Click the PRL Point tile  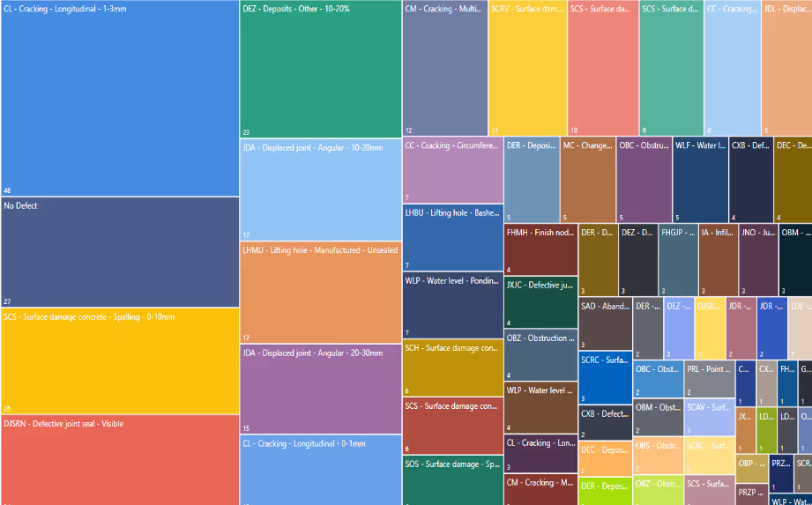tap(710, 379)
